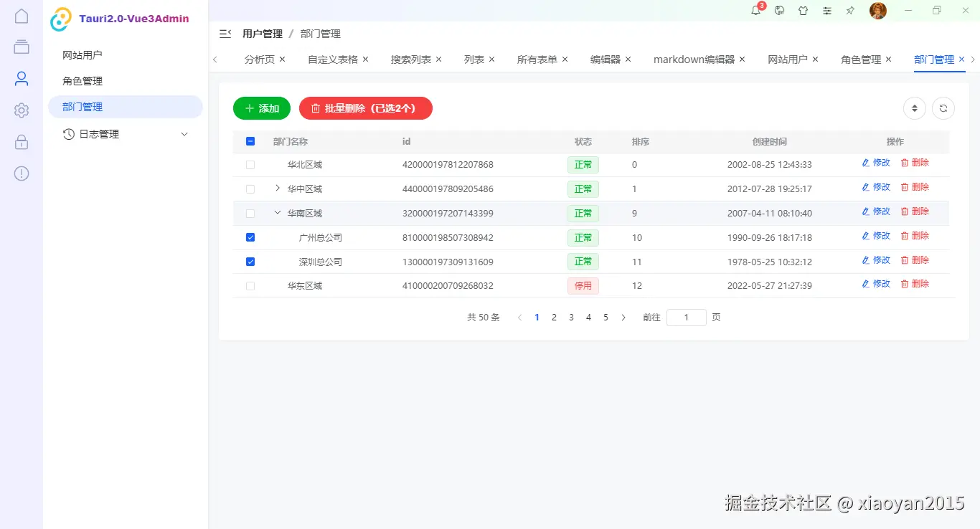Image resolution: width=980 pixels, height=529 pixels.
Task: Check the checkbox for 华北区域 row
Action: (250, 164)
